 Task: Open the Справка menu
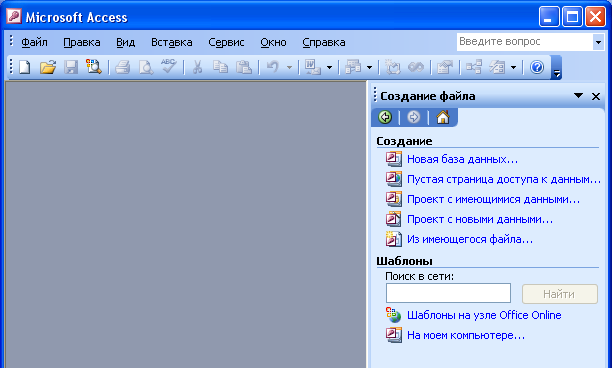click(x=324, y=42)
